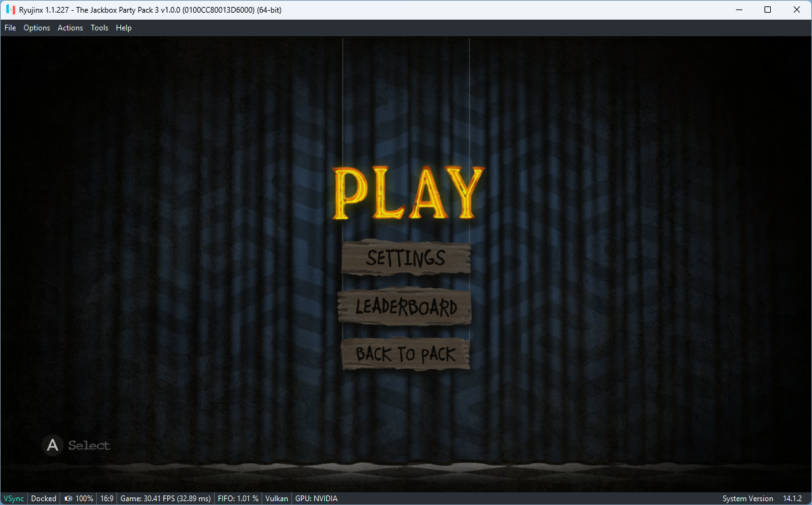Open the SETTINGS sign
The width and height of the screenshot is (812, 505).
(406, 259)
